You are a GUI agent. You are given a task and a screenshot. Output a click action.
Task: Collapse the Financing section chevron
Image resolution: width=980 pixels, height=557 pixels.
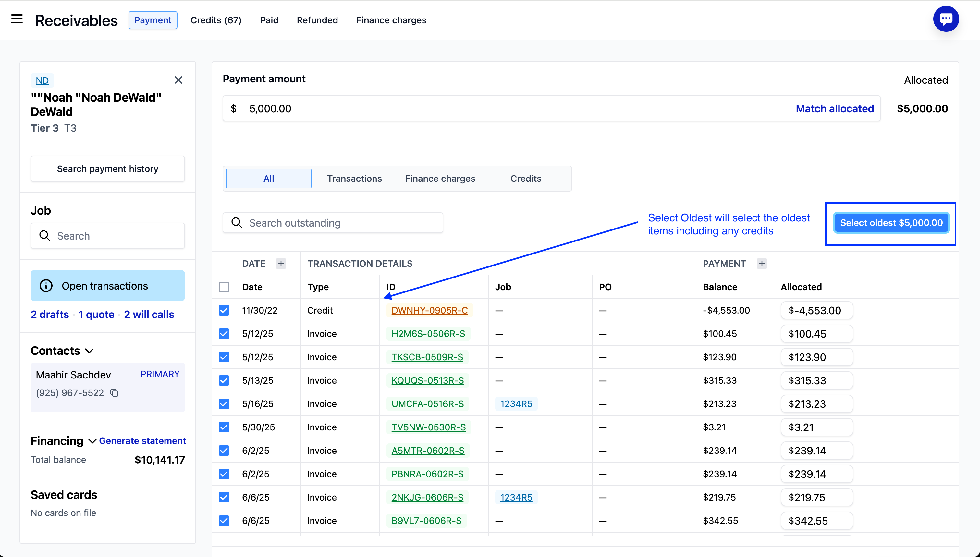92,441
